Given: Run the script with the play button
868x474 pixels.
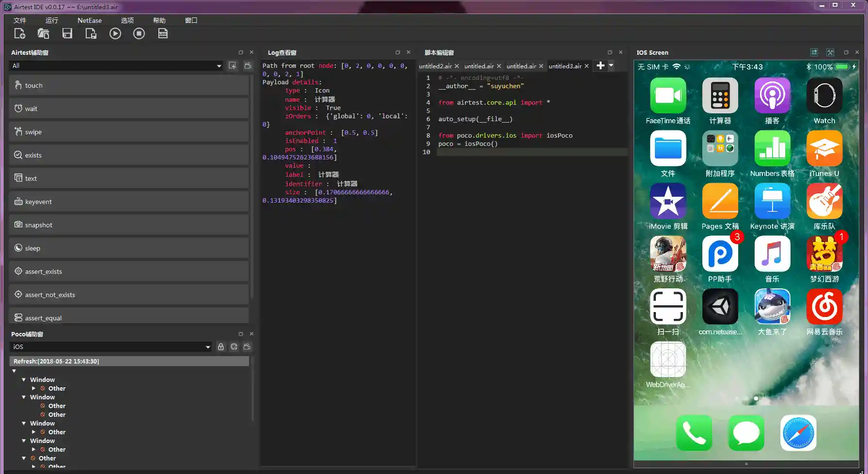Looking at the screenshot, I should tap(115, 33).
